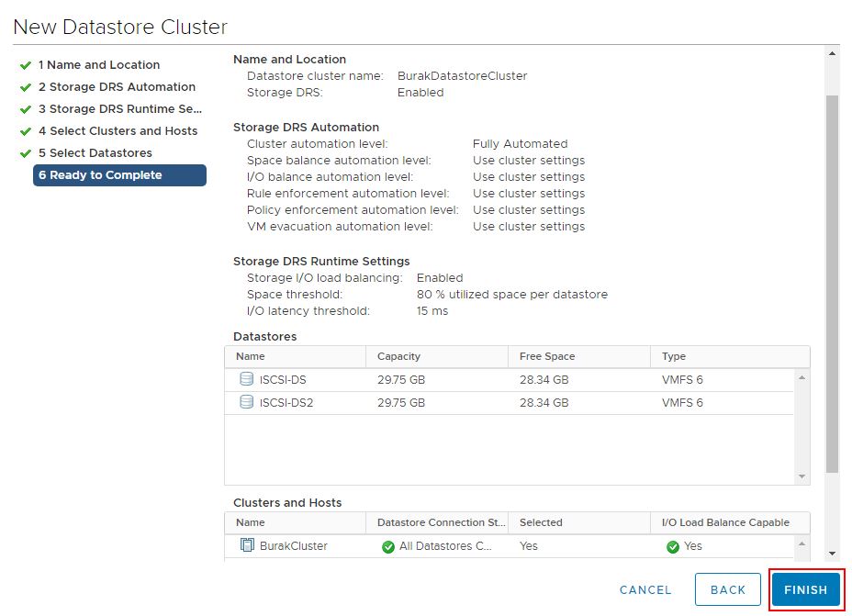852x616 pixels.
Task: Go back to previous wizard page
Action: coord(727,589)
